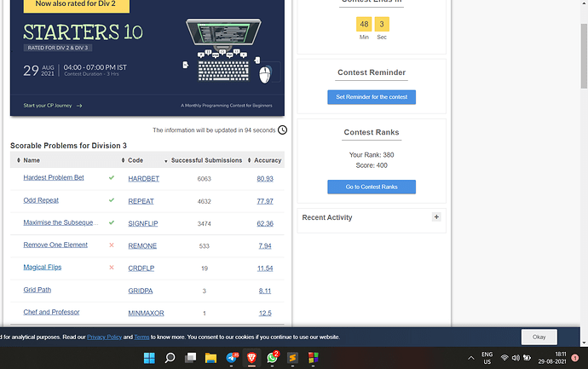588x369 pixels.
Task: Click REMONE problem code
Action: pyautogui.click(x=142, y=246)
